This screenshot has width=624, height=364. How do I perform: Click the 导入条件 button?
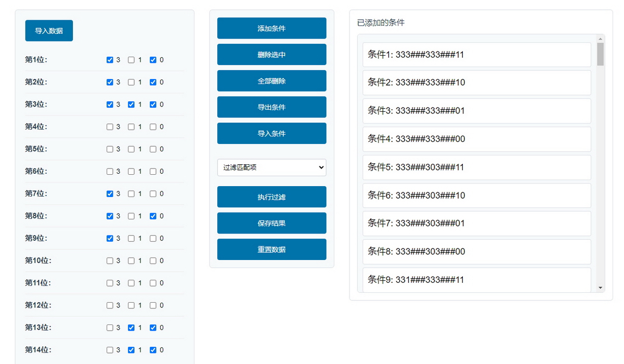[x=271, y=133]
